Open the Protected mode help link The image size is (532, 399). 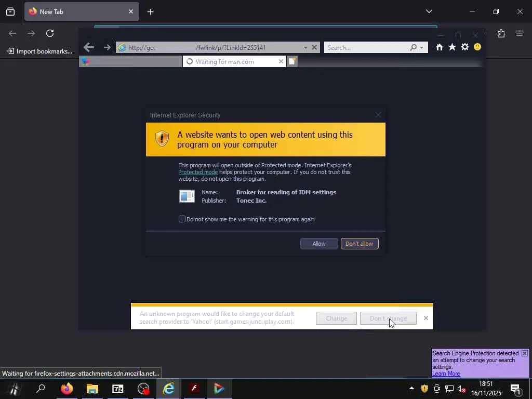[198, 172]
